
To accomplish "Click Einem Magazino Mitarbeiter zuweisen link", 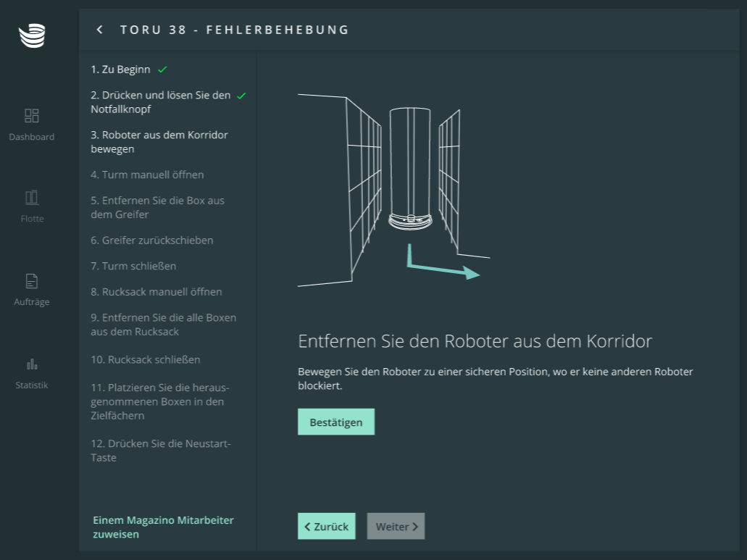I will tap(164, 527).
